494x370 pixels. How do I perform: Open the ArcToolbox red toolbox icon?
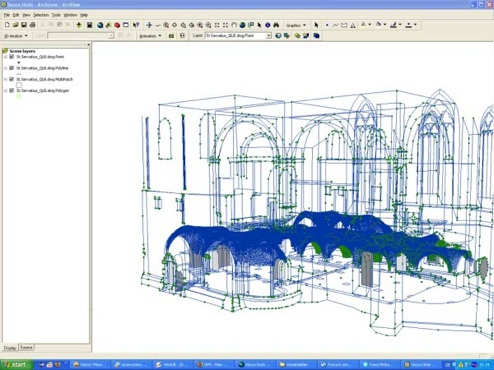click(117, 25)
